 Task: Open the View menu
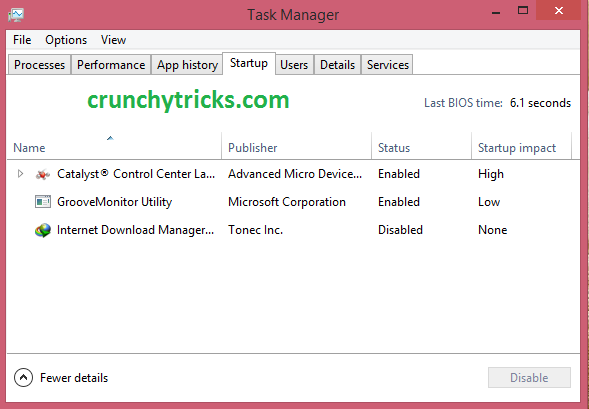[x=113, y=40]
